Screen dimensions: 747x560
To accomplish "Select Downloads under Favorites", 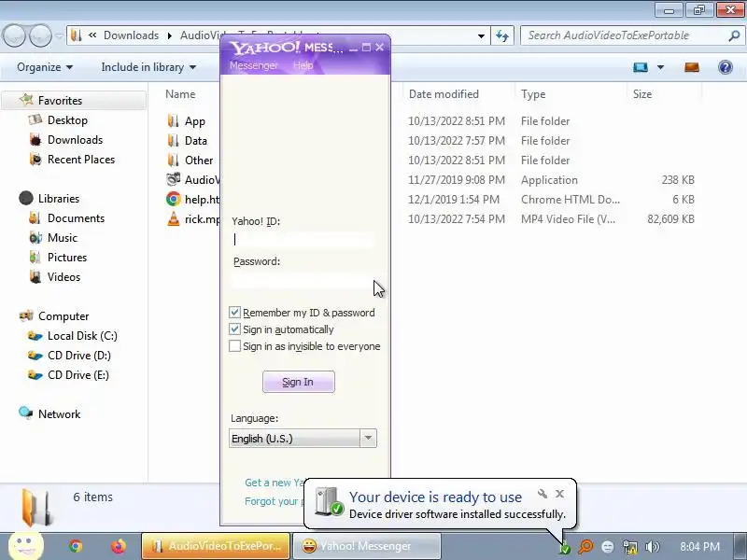I will point(75,139).
